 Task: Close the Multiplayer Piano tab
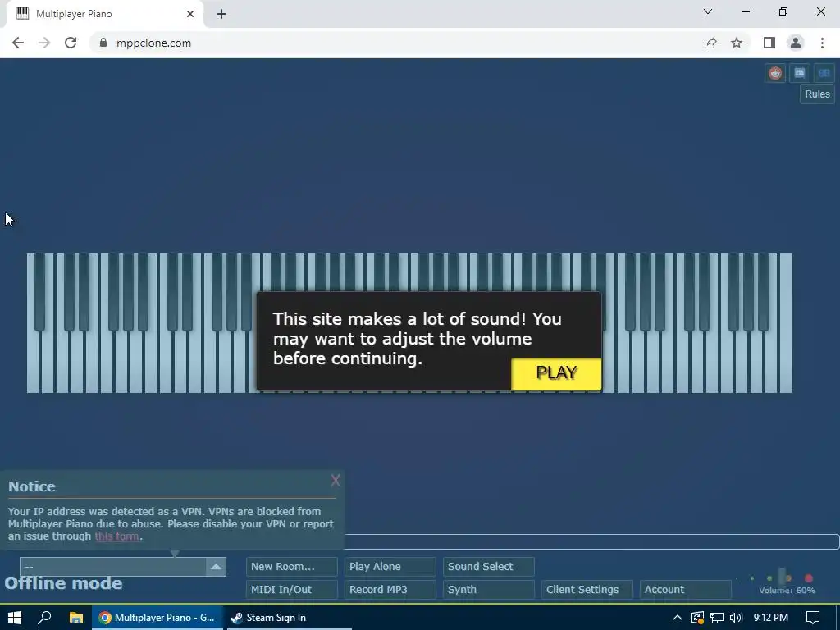pyautogui.click(x=190, y=14)
